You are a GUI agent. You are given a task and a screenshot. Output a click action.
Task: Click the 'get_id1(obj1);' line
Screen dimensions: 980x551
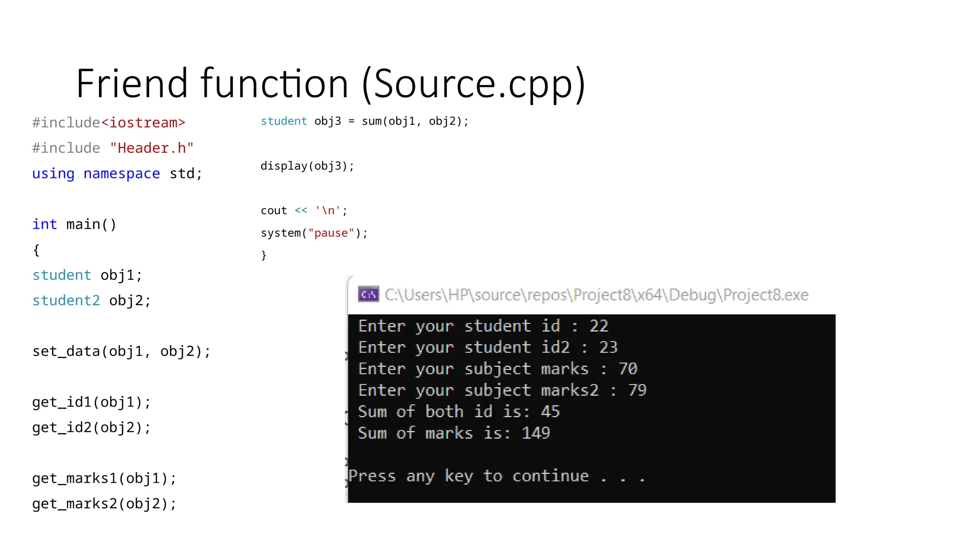(x=91, y=402)
